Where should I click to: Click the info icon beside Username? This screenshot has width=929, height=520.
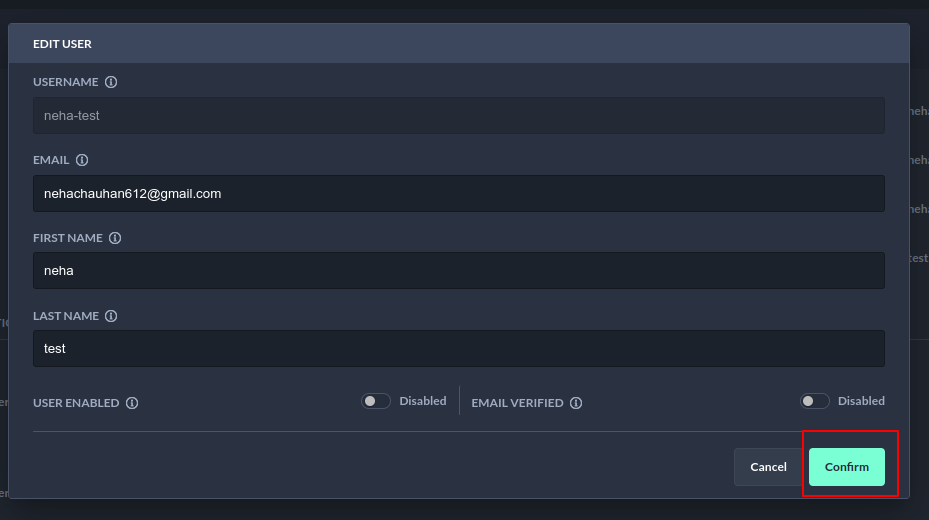(111, 82)
